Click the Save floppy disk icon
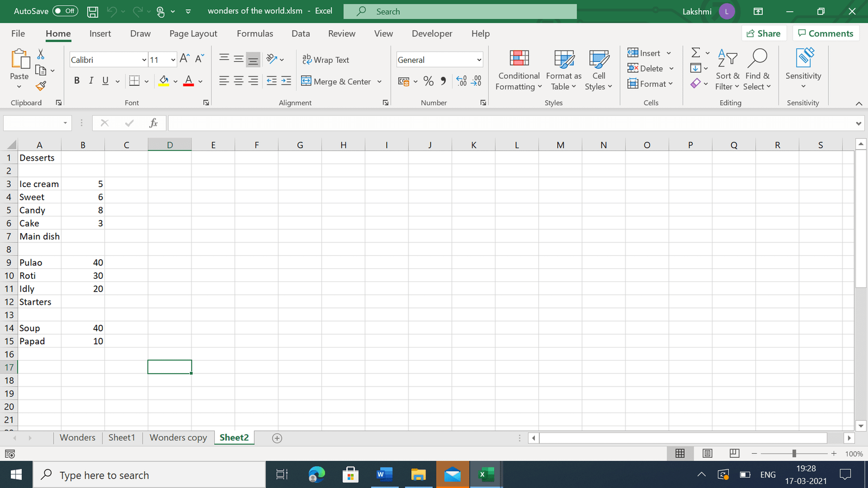Image resolution: width=868 pixels, height=488 pixels. pos(93,11)
